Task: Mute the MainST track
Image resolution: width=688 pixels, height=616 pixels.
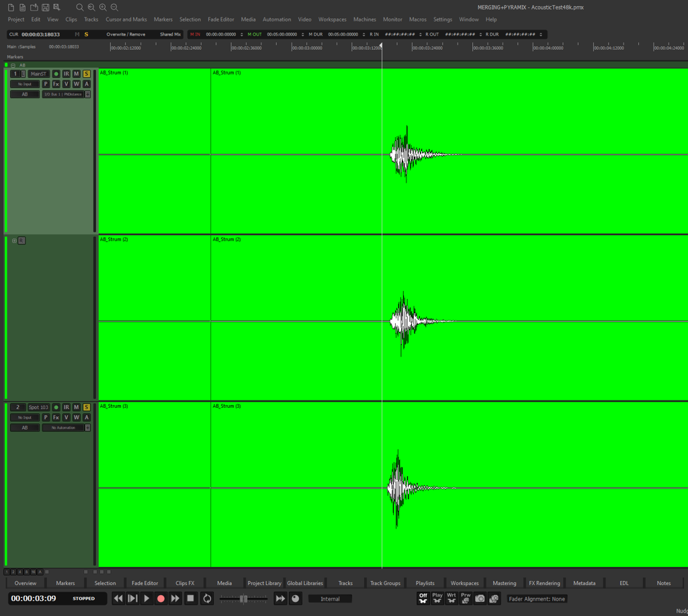Action: 77,74
